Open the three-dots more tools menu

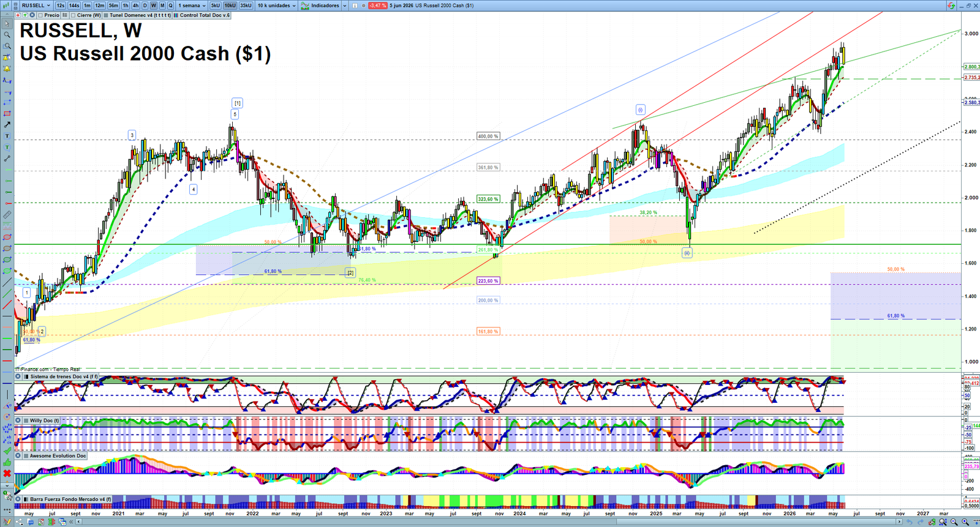click(7, 510)
